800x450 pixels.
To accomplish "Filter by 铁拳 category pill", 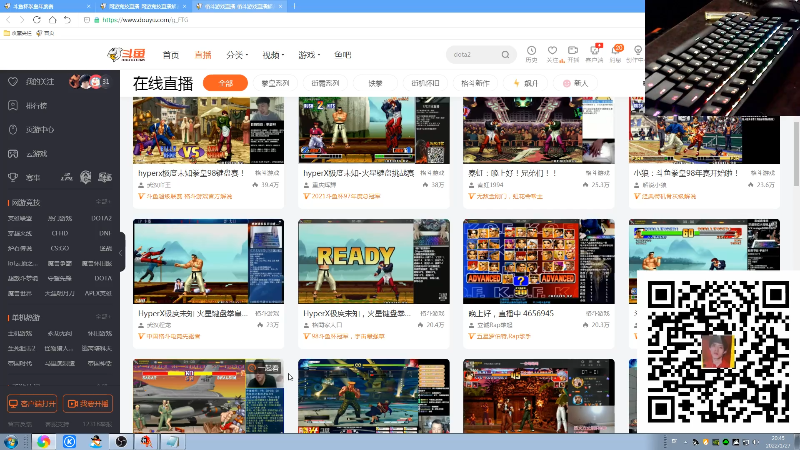I will (x=375, y=83).
